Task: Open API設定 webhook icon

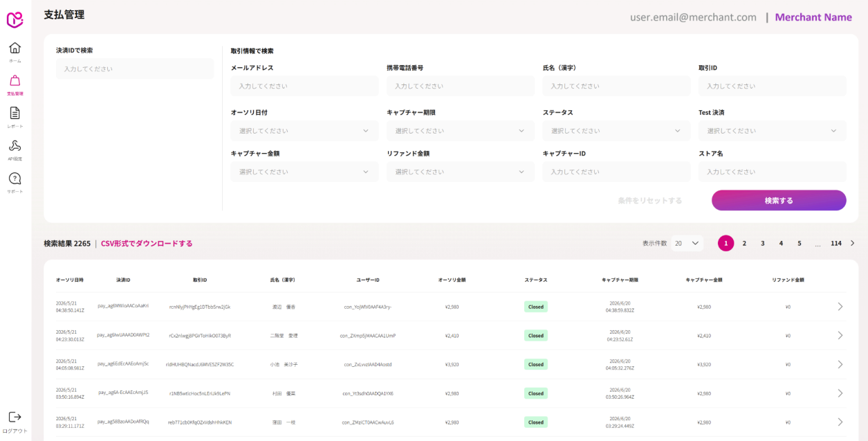Action: pos(15,145)
